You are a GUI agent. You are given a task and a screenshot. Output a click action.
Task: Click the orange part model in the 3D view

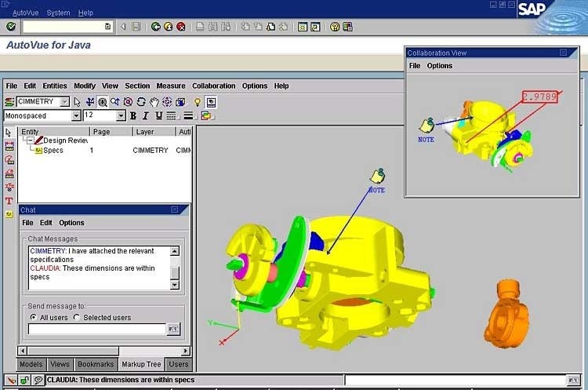coord(506,314)
